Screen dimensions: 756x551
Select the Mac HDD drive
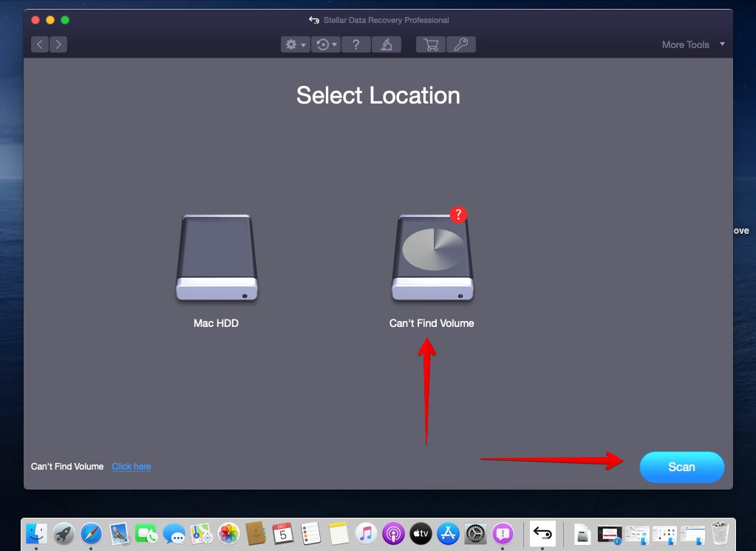click(x=217, y=257)
